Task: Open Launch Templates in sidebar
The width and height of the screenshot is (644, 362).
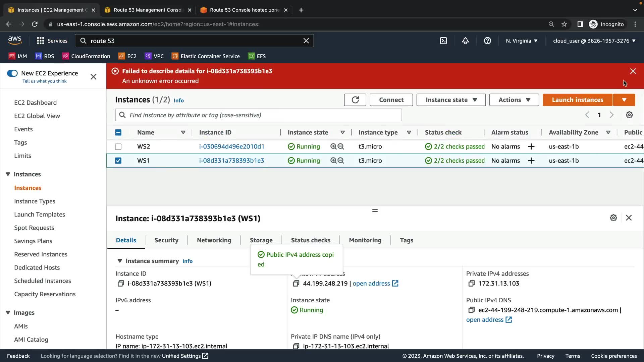Action: click(x=40, y=215)
